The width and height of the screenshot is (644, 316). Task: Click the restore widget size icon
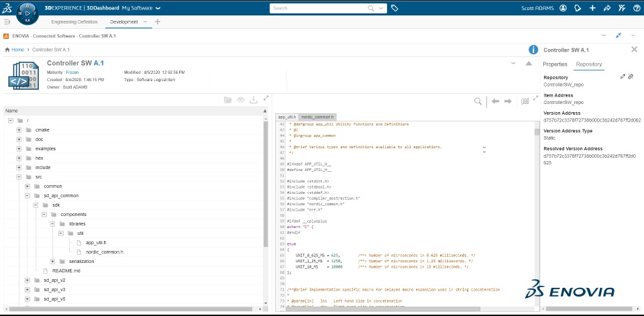point(618,36)
